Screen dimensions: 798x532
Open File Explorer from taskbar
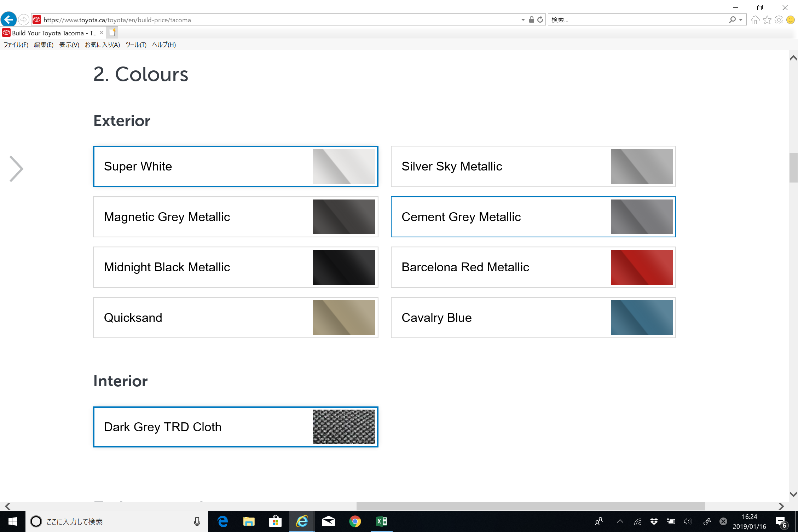tap(249, 521)
